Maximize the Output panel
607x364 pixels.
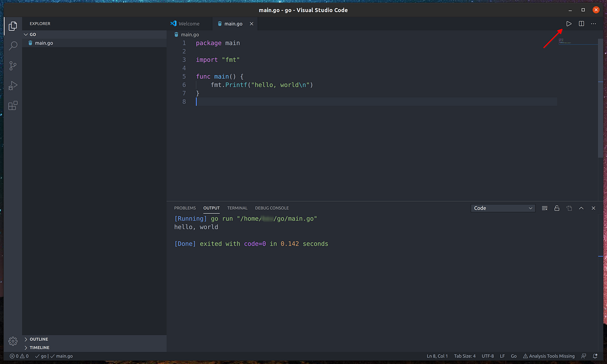[581, 208]
